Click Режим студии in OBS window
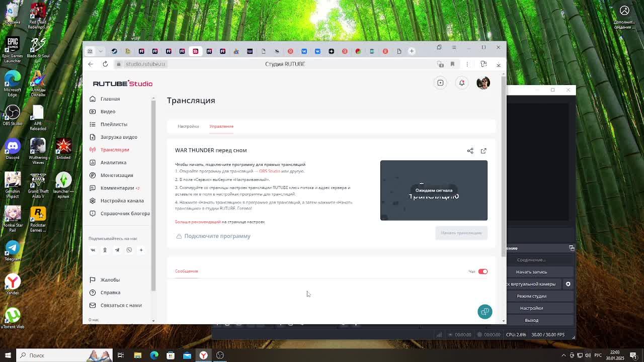The width and height of the screenshot is (644, 362). point(531,296)
